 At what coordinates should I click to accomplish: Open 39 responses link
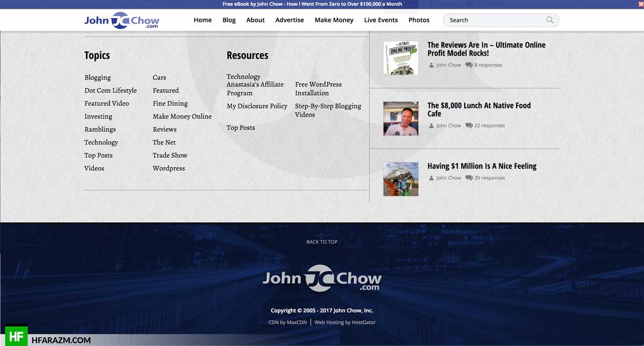coord(489,178)
